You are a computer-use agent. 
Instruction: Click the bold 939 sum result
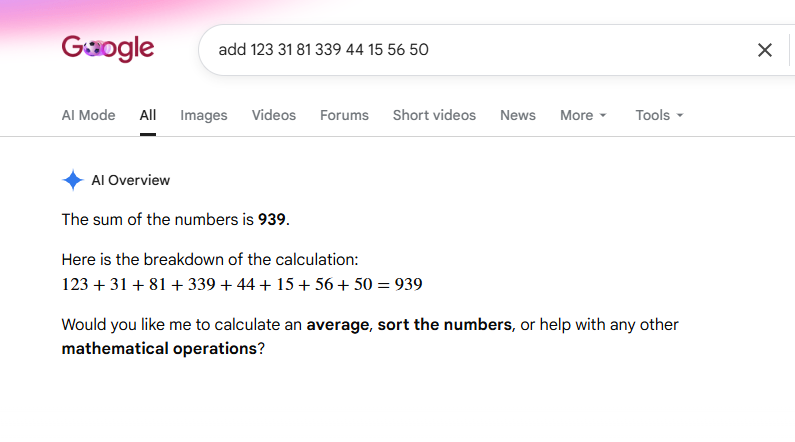coord(272,219)
